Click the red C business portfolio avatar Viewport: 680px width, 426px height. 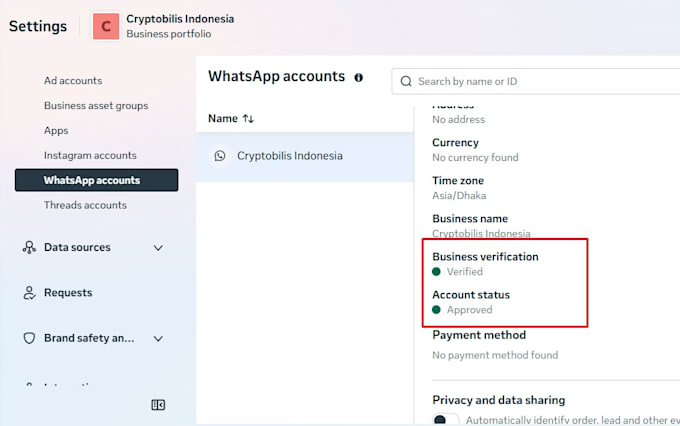[106, 26]
